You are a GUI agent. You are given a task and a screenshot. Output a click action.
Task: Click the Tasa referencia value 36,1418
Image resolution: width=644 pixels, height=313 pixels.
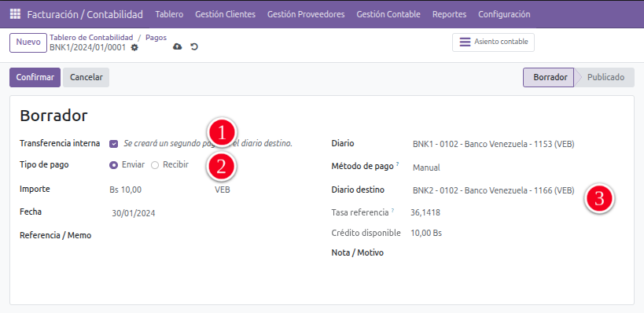(425, 212)
